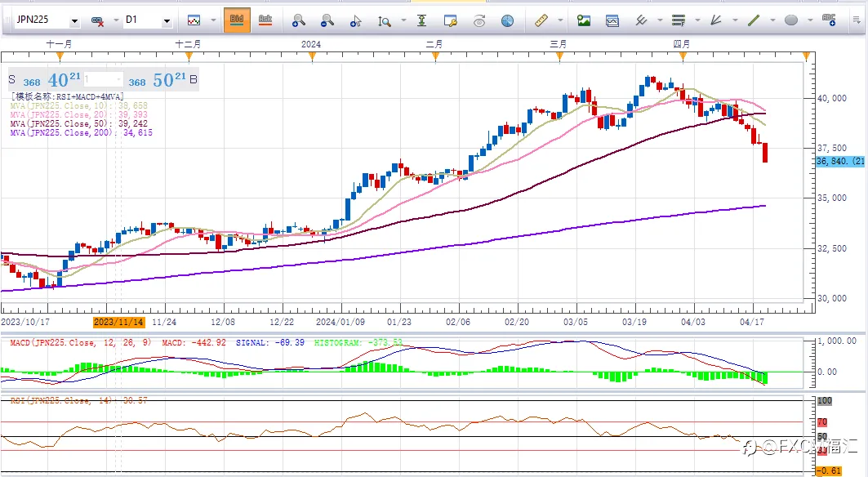The width and height of the screenshot is (868, 477).
Task: Click the B buy price 368 50 button
Action: [x=162, y=80]
